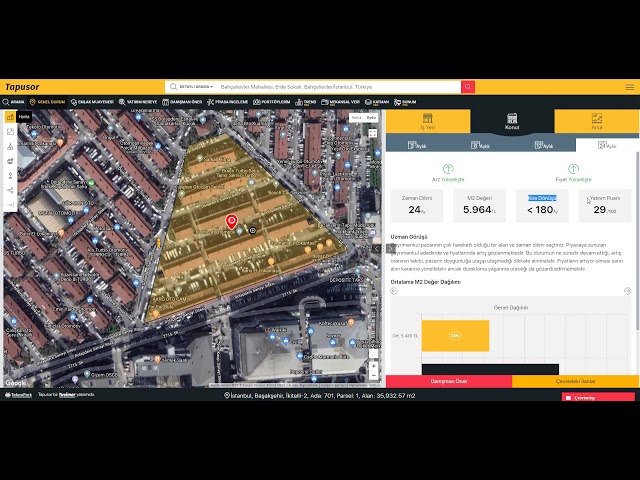Open the Yatırım Nereye menu item
This screenshot has width=640, height=480.
138,102
